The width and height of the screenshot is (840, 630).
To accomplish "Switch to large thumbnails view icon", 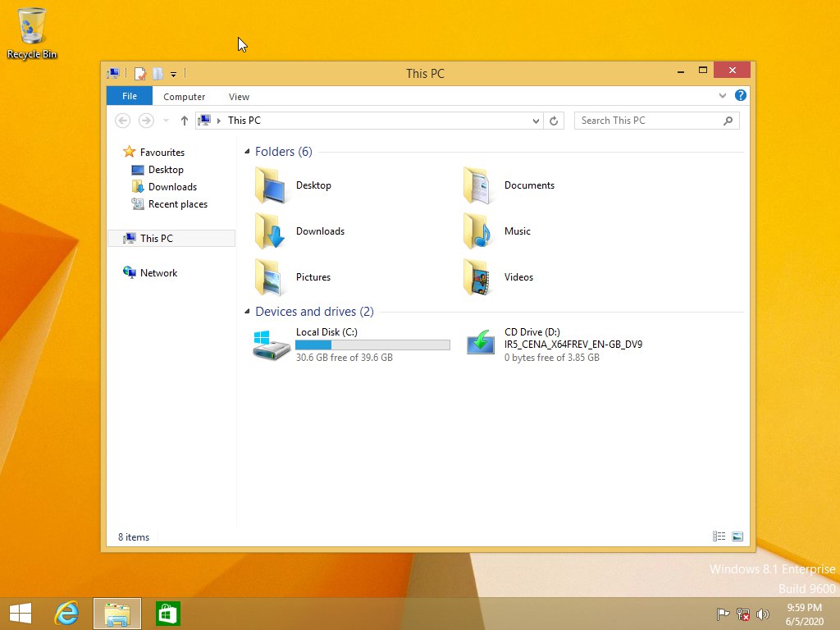I will 737,536.
